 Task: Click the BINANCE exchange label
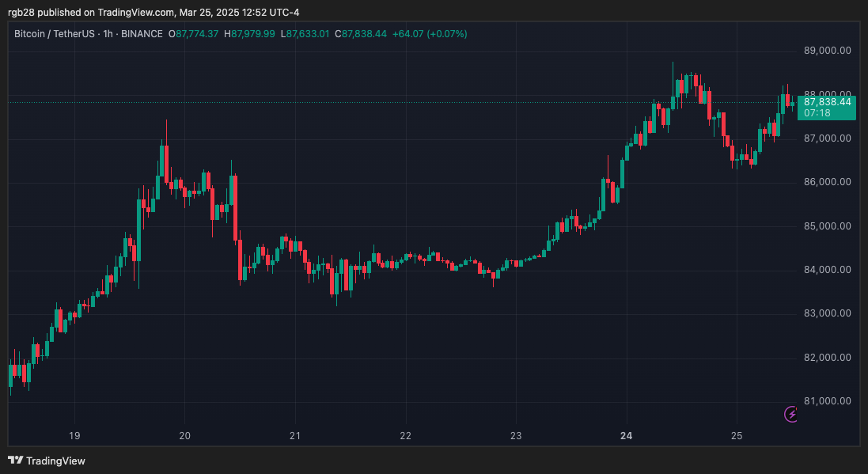click(141, 34)
